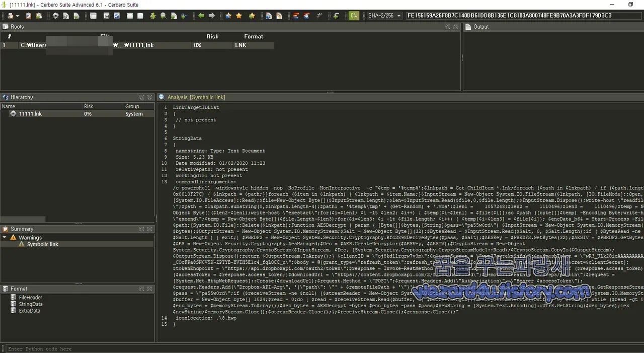Click the Analysis [Symbolic link] panel title

pos(196,97)
